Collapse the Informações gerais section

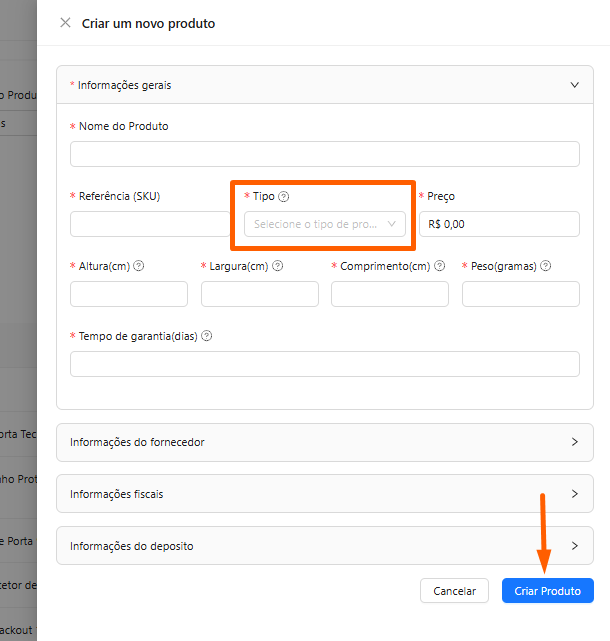coord(574,85)
